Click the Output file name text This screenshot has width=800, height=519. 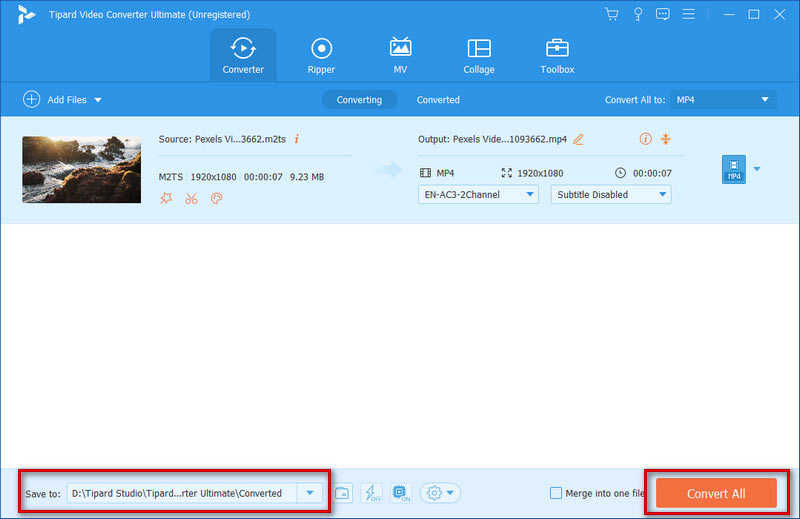(x=492, y=139)
